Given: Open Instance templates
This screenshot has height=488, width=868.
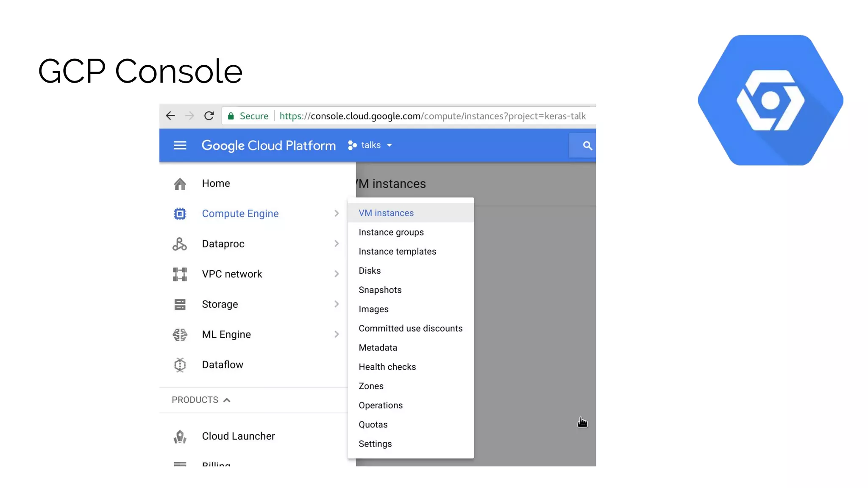Looking at the screenshot, I should click(x=411, y=251).
